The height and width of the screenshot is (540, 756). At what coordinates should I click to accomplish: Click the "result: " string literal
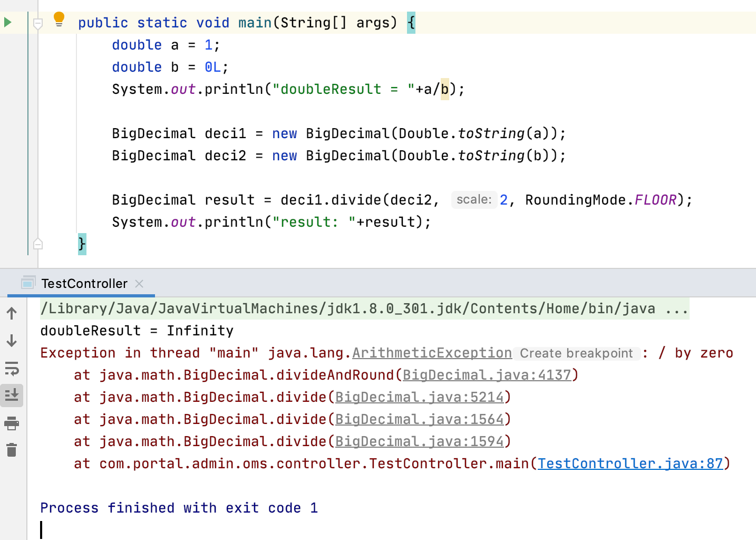[x=314, y=222]
